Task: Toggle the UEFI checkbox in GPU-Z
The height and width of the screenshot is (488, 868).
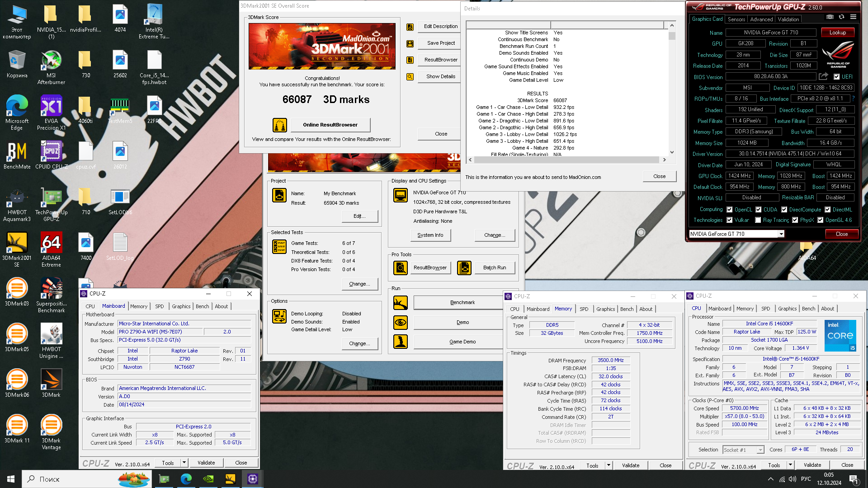Action: coord(836,77)
